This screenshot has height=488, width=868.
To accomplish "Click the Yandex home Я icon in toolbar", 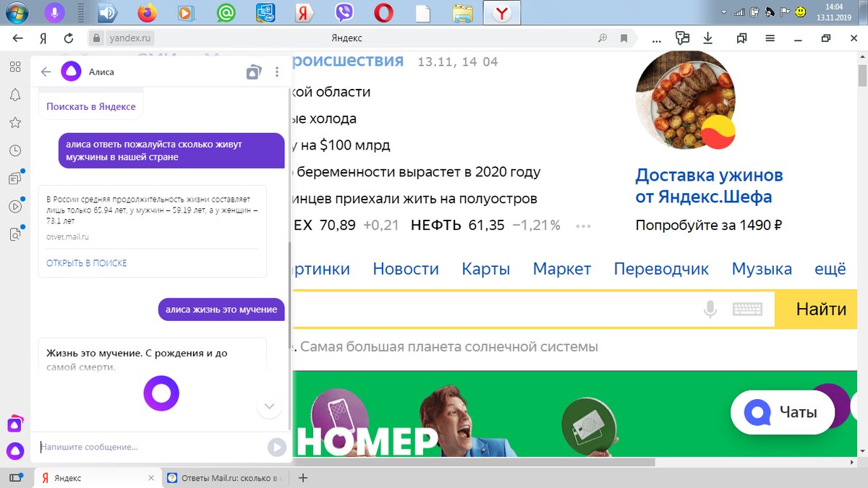I will pyautogui.click(x=43, y=38).
